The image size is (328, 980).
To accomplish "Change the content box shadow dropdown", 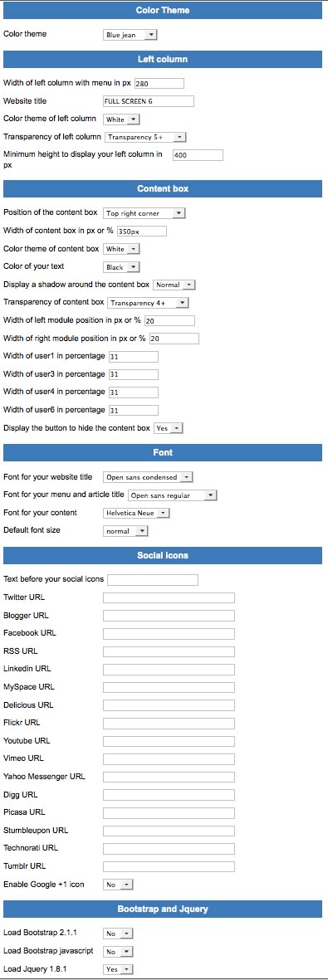I will pos(174,285).
